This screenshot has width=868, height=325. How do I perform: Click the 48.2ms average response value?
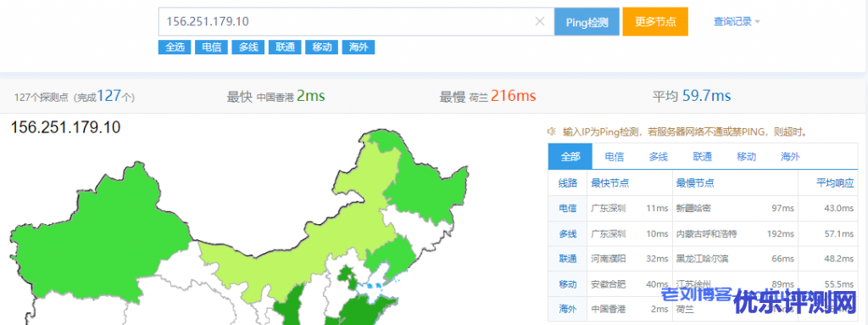[838, 259]
